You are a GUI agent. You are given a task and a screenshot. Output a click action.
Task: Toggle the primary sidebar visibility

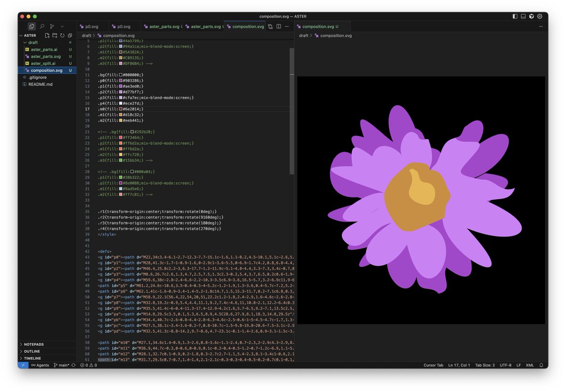515,16
